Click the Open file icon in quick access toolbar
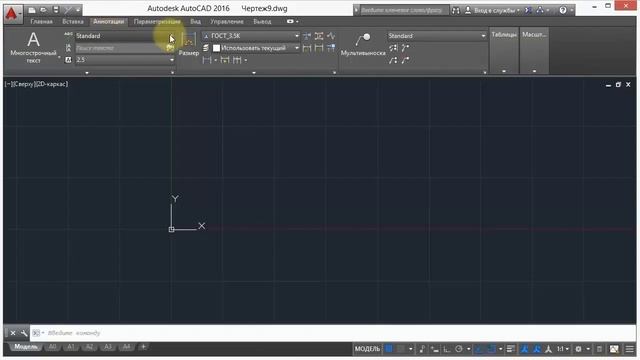The image size is (640, 360). point(43,10)
